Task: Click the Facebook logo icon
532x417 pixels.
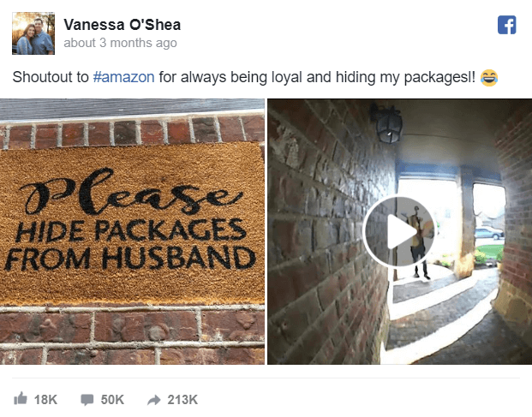Action: click(x=507, y=25)
